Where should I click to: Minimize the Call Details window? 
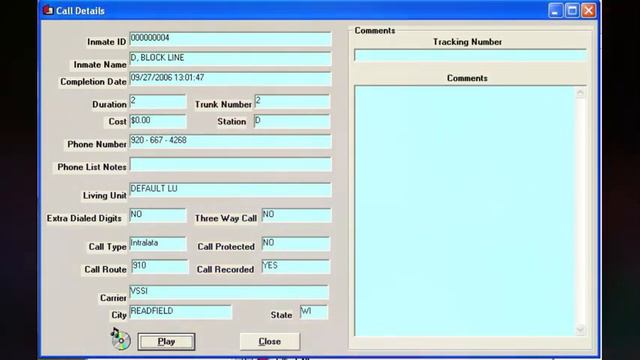pyautogui.click(x=555, y=10)
